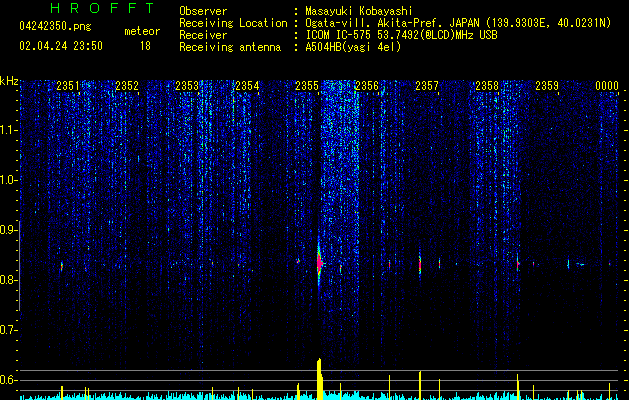629x400 pixels.
Task: Click the red echo below the 2357 marker
Action: tap(420, 265)
